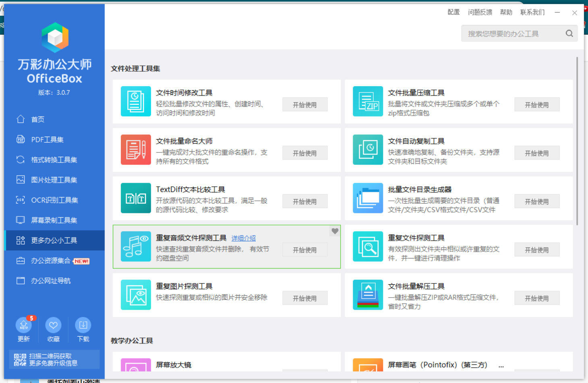Click the 文件自动复制工具 icon
588x383 pixels.
(368, 150)
